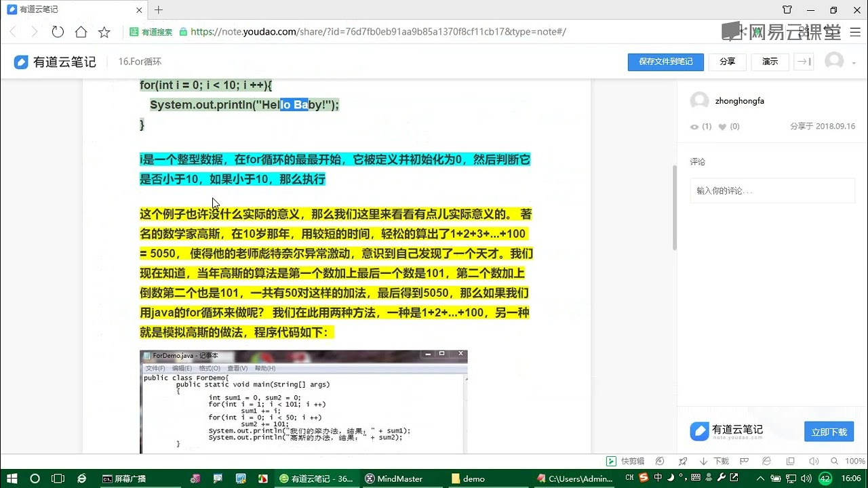Click the 立即下载 button
This screenshot has width=868, height=488.
pyautogui.click(x=829, y=432)
